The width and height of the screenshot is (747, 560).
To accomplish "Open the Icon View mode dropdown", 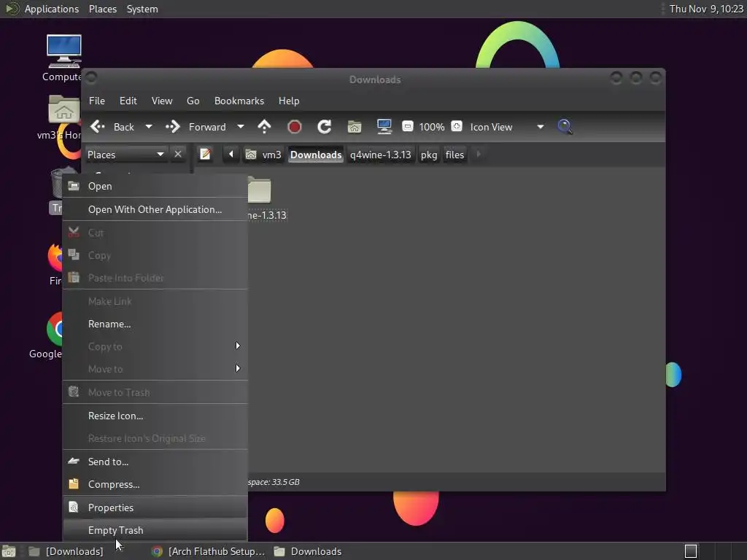I will click(x=541, y=127).
